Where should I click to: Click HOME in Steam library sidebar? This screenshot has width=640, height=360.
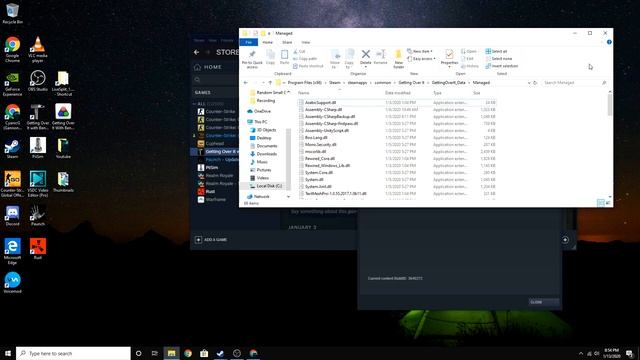[208, 67]
